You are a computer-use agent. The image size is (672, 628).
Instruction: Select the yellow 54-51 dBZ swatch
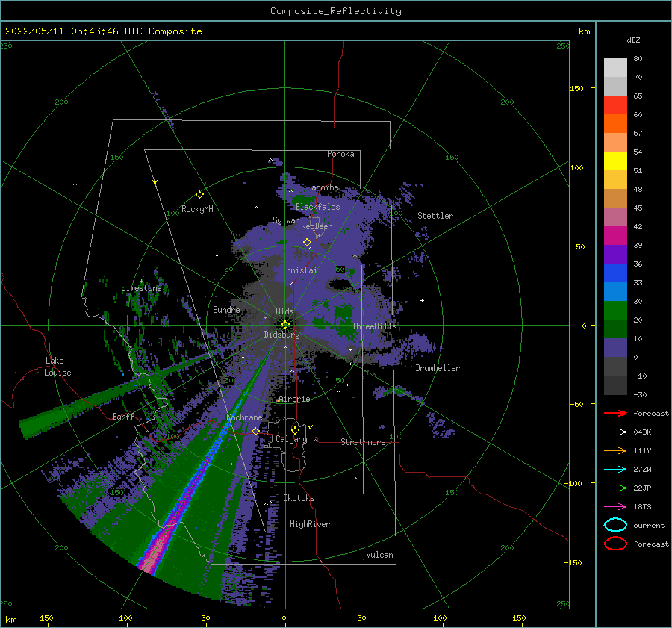(x=615, y=161)
